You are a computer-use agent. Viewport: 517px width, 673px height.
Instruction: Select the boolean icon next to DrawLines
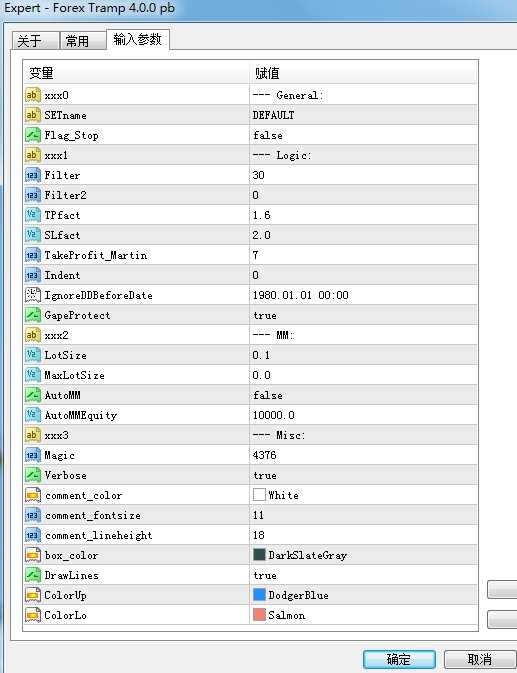tap(33, 575)
